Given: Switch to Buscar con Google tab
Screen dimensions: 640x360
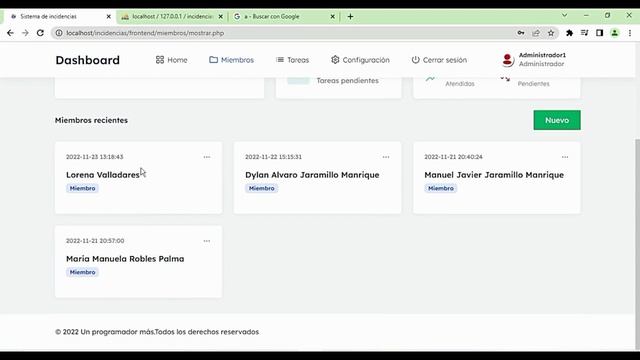Looking at the screenshot, I should (x=284, y=16).
